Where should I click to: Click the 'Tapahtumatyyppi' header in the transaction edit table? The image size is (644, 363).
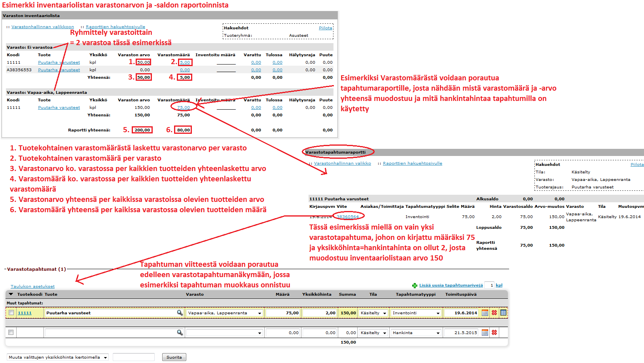(416, 294)
